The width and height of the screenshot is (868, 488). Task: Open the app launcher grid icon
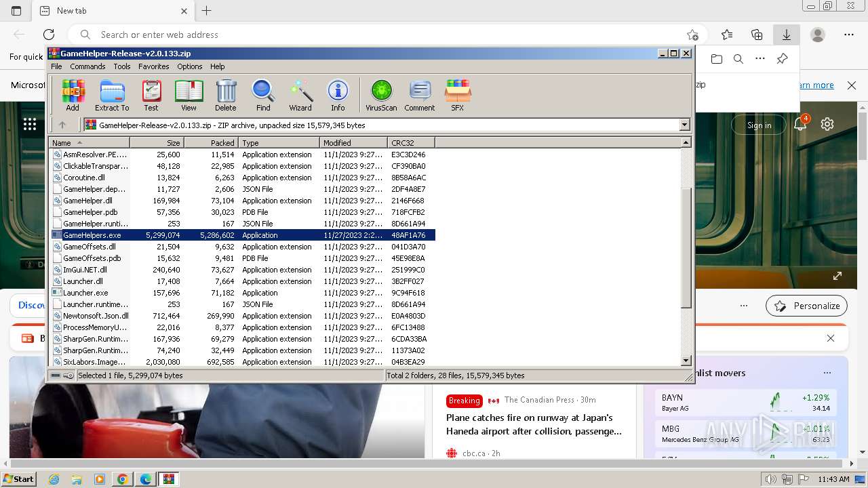coord(29,124)
